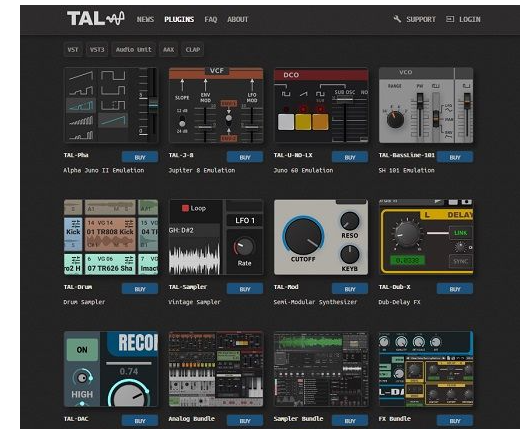Open the About page

point(238,20)
